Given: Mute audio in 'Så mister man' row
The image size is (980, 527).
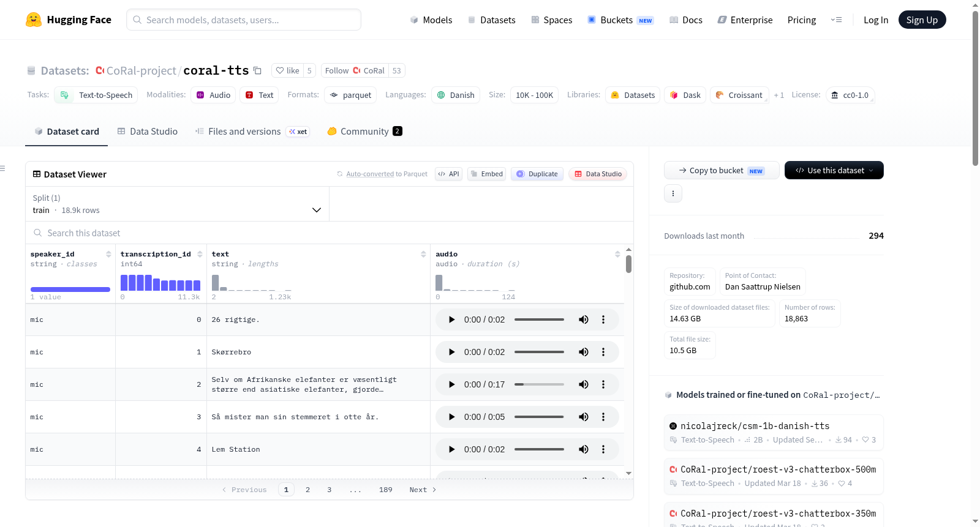Looking at the screenshot, I should coord(584,417).
